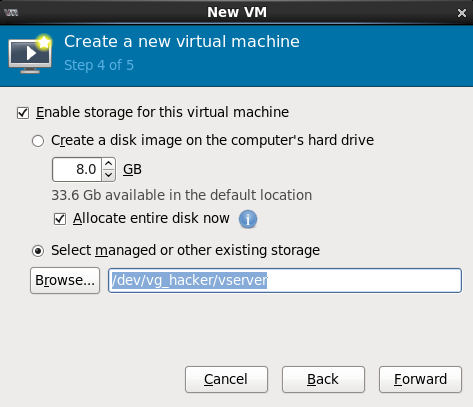Cancel the VM creation wizard

(226, 379)
